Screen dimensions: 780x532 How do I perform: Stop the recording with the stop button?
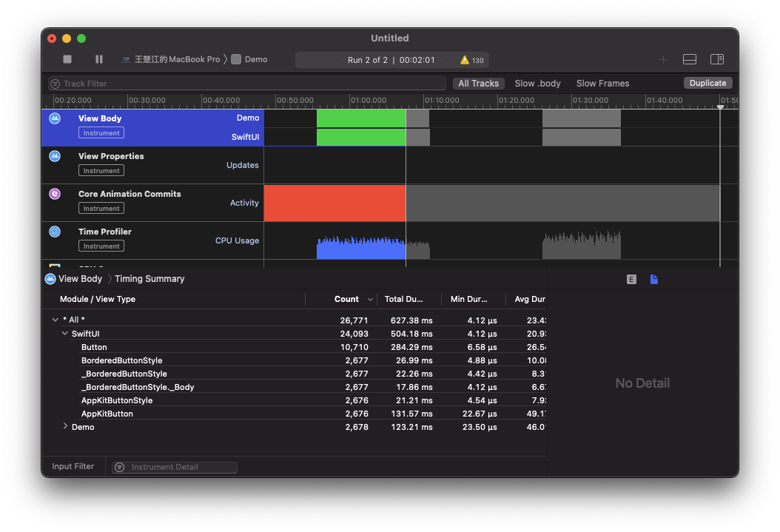click(67, 59)
